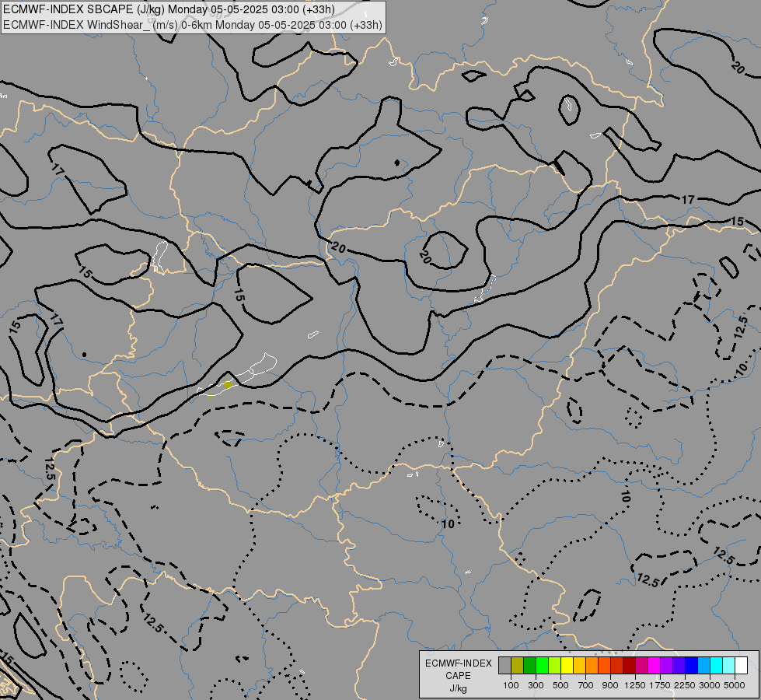Pick the golden-yellow swatch before 700
Screen dimensions: 761x700
tap(579, 666)
